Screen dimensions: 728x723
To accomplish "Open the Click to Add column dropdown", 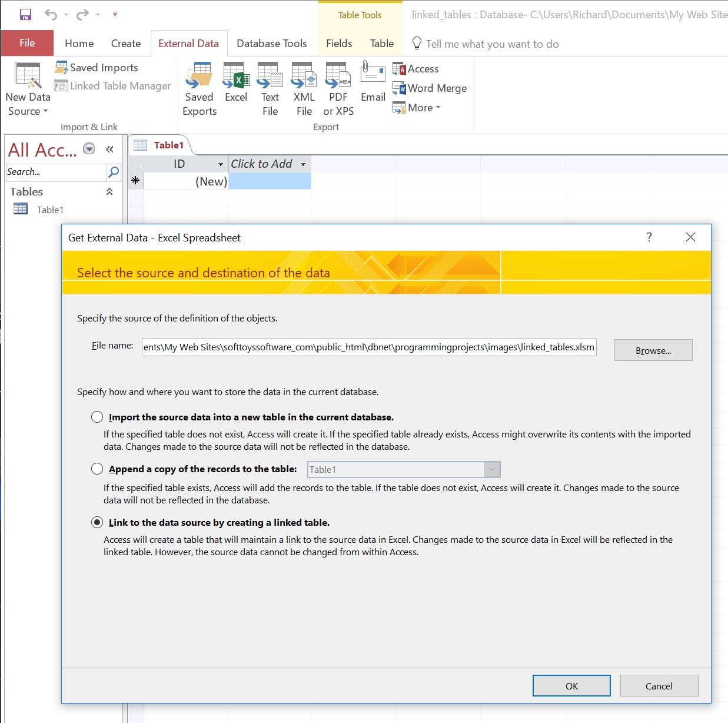I will (303, 164).
